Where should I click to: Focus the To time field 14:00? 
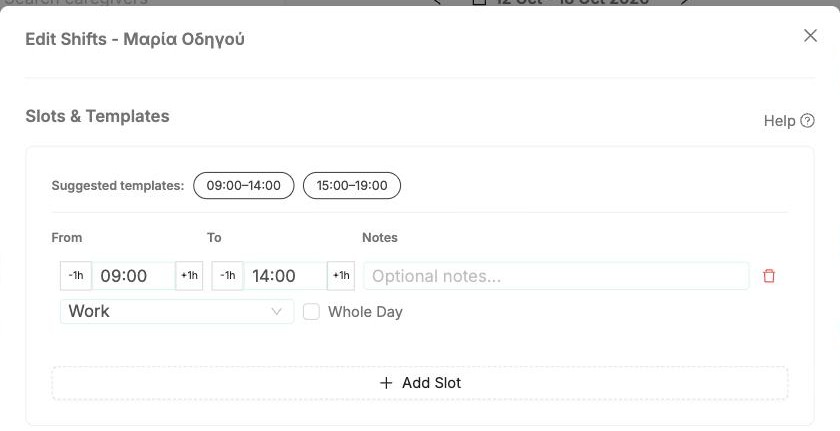(286, 276)
